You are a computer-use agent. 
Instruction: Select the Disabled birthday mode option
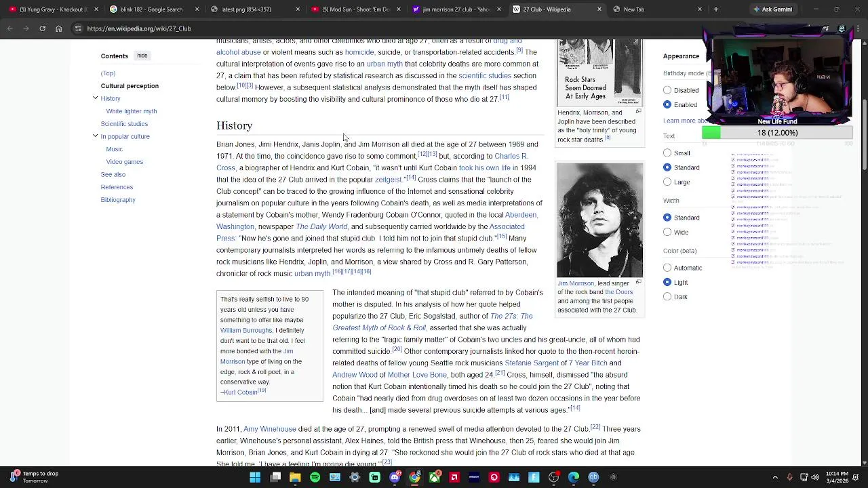pyautogui.click(x=667, y=90)
